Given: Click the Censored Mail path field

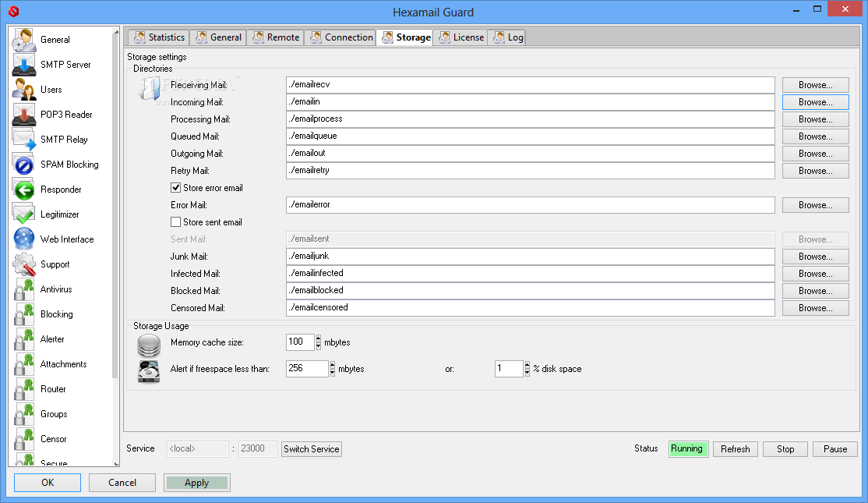Looking at the screenshot, I should tap(531, 308).
